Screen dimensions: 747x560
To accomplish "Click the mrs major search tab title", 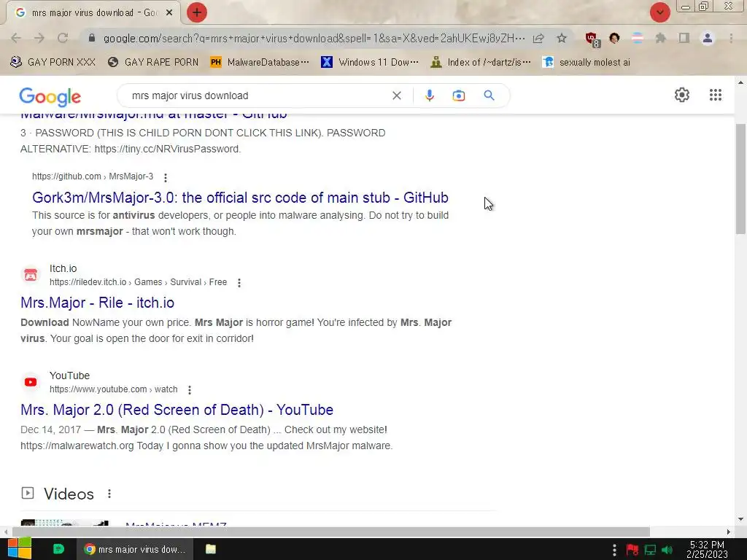I will pyautogui.click(x=94, y=13).
